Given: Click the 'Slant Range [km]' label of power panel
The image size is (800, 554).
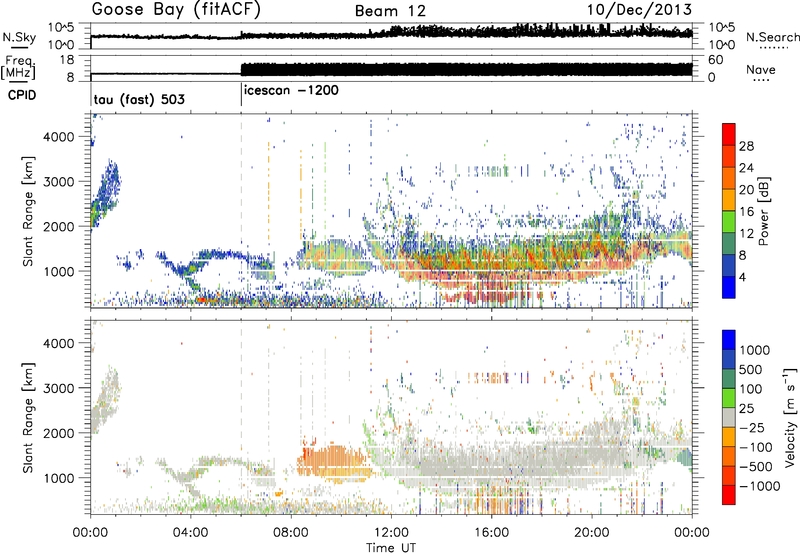Looking at the screenshot, I should 28,211.
